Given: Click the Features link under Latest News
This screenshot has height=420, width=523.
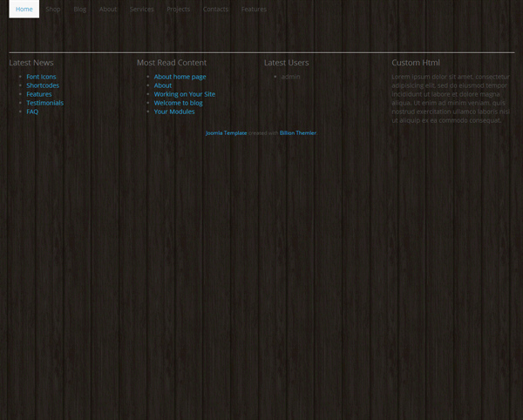Looking at the screenshot, I should pos(39,94).
